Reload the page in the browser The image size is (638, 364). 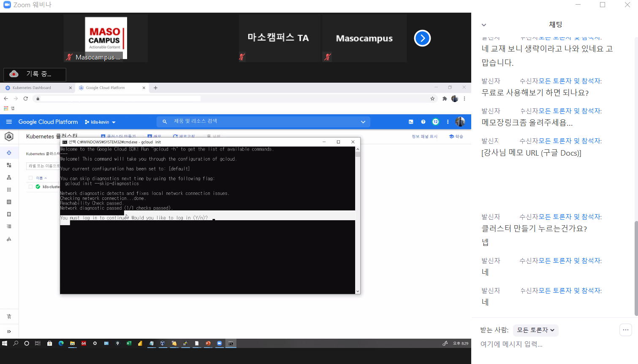pos(26,99)
